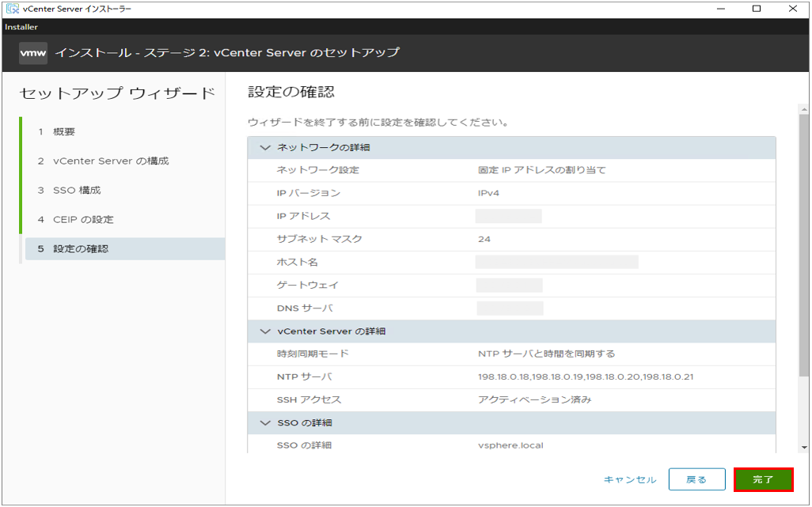Collapse the SSO の詳細 section
The width and height of the screenshot is (812, 507).
coord(265,423)
